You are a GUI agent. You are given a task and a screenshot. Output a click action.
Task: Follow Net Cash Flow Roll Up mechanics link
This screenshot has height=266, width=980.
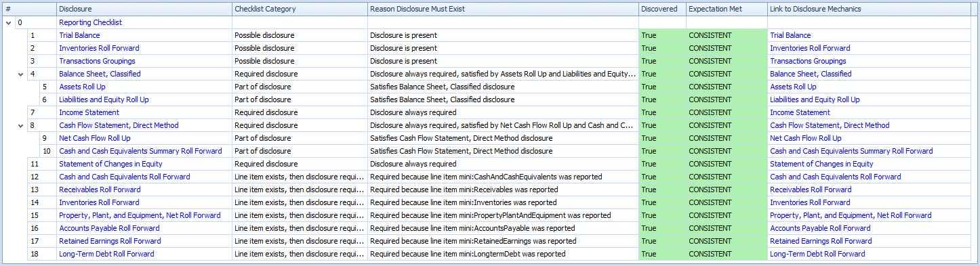click(806, 138)
